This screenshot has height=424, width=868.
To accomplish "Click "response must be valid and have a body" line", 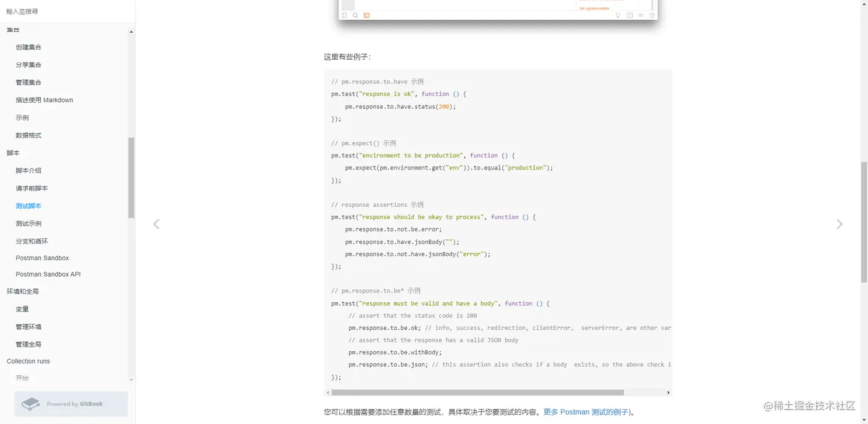I will coord(440,303).
